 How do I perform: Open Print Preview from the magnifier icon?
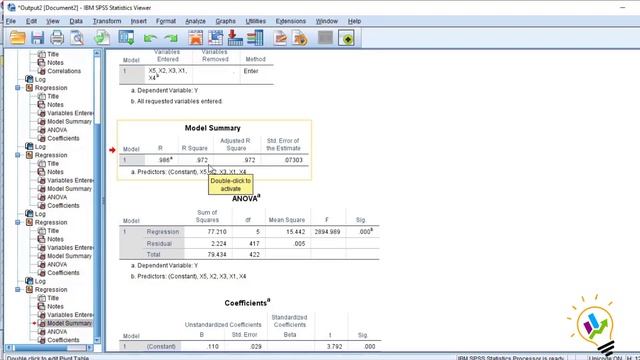[77, 38]
